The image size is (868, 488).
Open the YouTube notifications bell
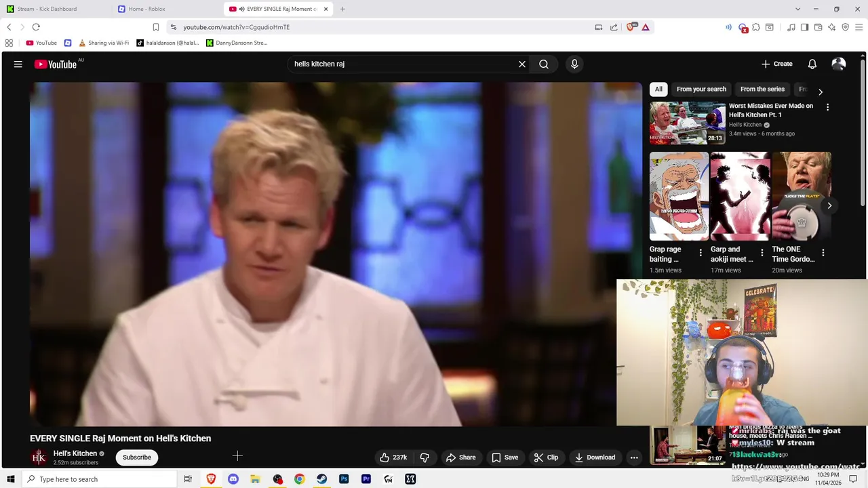pyautogui.click(x=812, y=64)
